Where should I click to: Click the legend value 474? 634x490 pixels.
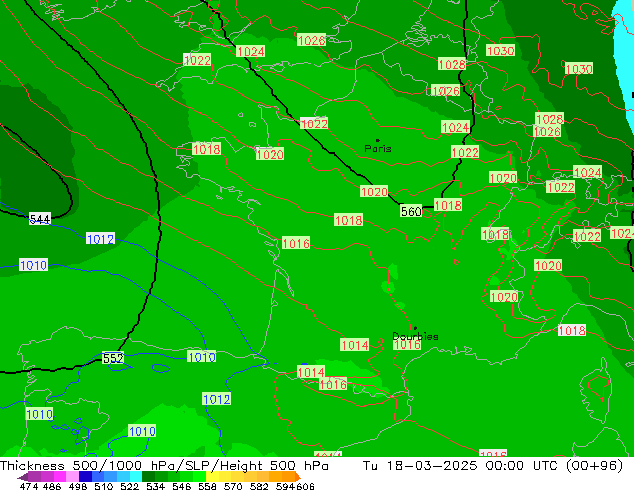tap(29, 486)
